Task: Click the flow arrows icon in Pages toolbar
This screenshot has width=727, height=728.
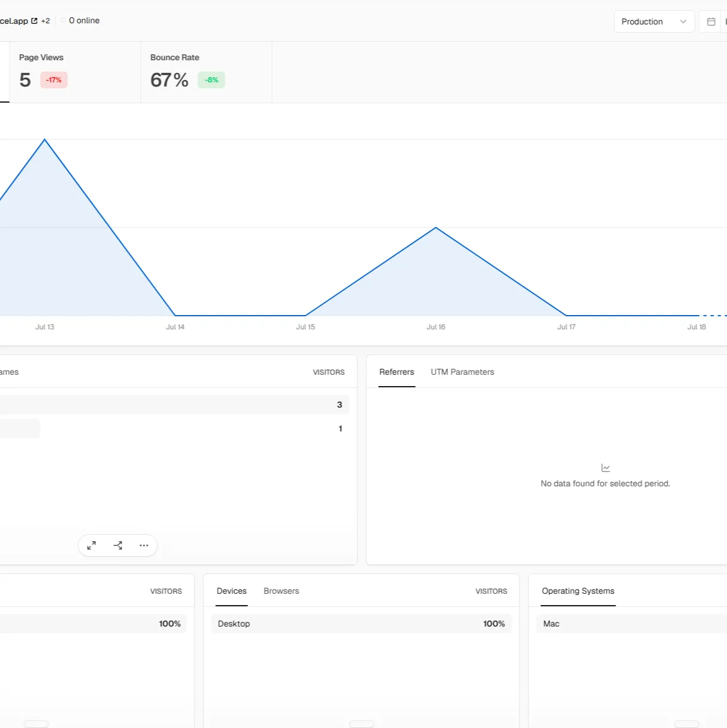Action: pyautogui.click(x=118, y=545)
